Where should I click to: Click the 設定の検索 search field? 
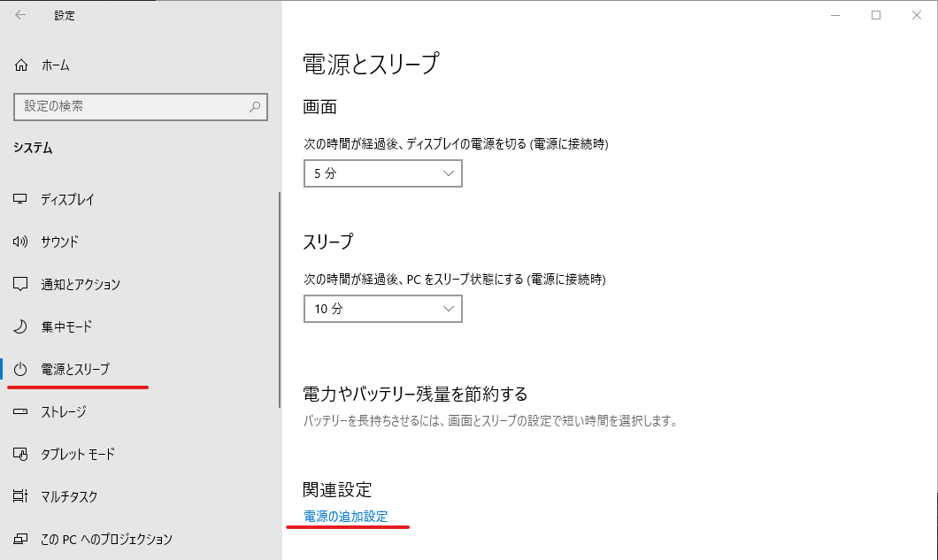[x=141, y=106]
